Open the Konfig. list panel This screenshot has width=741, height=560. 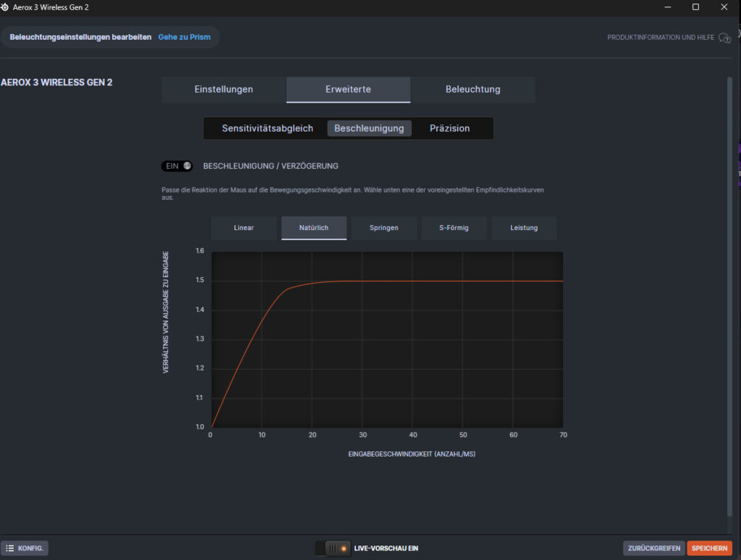pyautogui.click(x=25, y=548)
